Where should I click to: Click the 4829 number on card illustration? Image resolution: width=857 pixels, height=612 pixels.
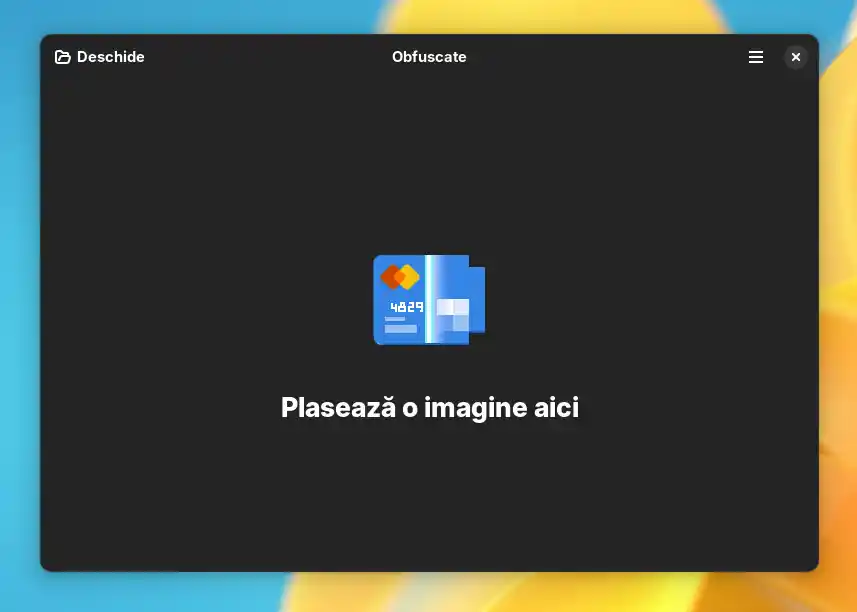point(406,307)
